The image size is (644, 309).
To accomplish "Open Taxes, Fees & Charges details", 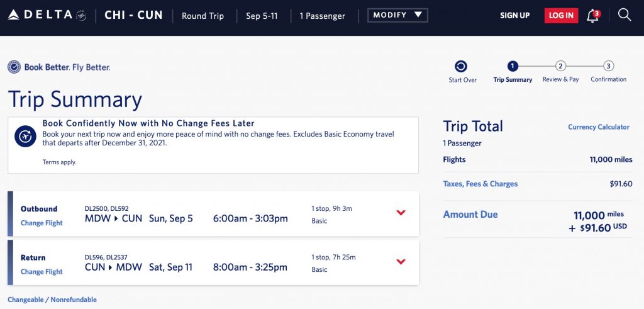I will coord(480,184).
